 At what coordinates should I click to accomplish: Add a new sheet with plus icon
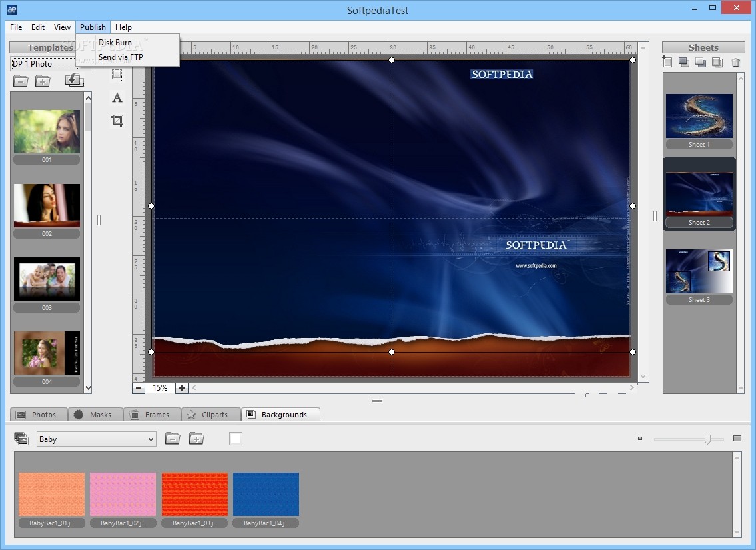[667, 62]
